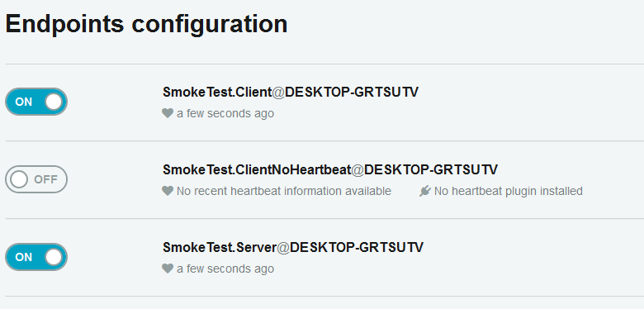644x309 pixels.
Task: Select SmokeTest.Client@DESKTOP-GRTSUTV endpoint name
Action: pyautogui.click(x=291, y=92)
